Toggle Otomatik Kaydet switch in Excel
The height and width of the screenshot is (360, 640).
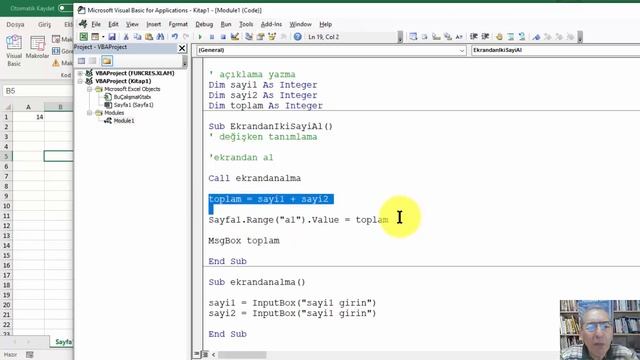(x=65, y=8)
